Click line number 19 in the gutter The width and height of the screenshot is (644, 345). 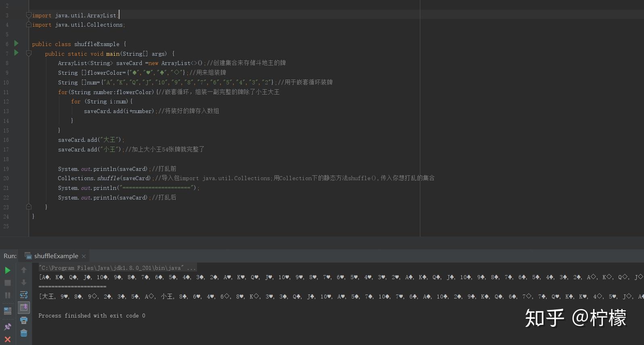[x=6, y=169]
